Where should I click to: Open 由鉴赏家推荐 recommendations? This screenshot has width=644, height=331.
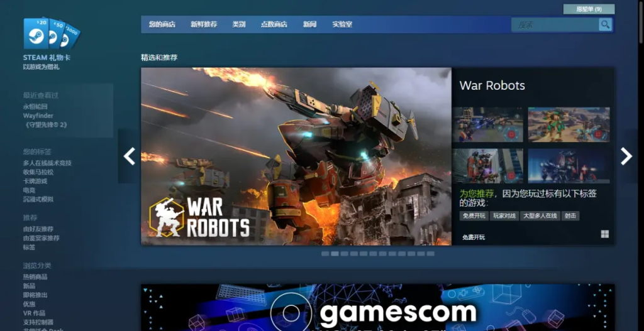click(x=41, y=238)
